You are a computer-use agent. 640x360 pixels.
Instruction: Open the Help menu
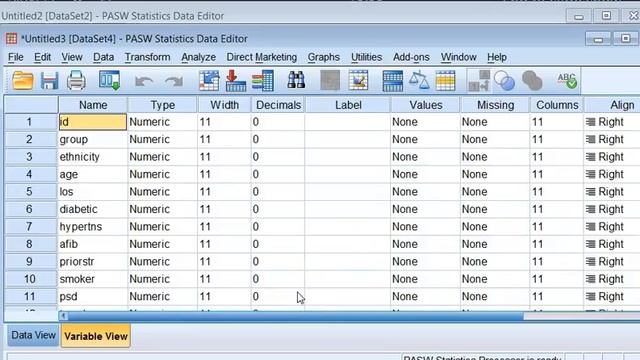point(497,57)
